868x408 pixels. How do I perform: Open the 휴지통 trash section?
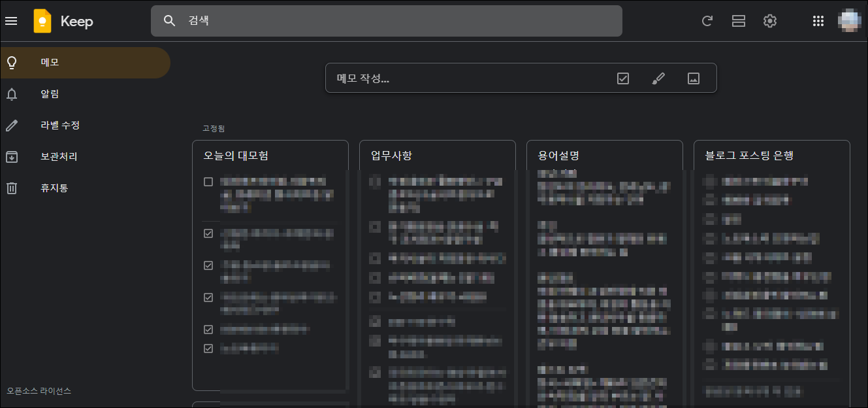pyautogui.click(x=85, y=188)
